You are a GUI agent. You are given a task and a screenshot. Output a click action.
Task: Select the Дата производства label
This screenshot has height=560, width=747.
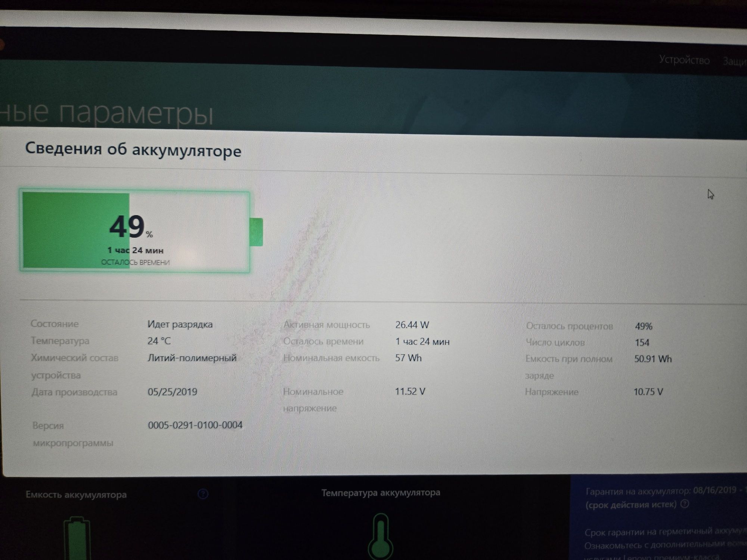74,392
